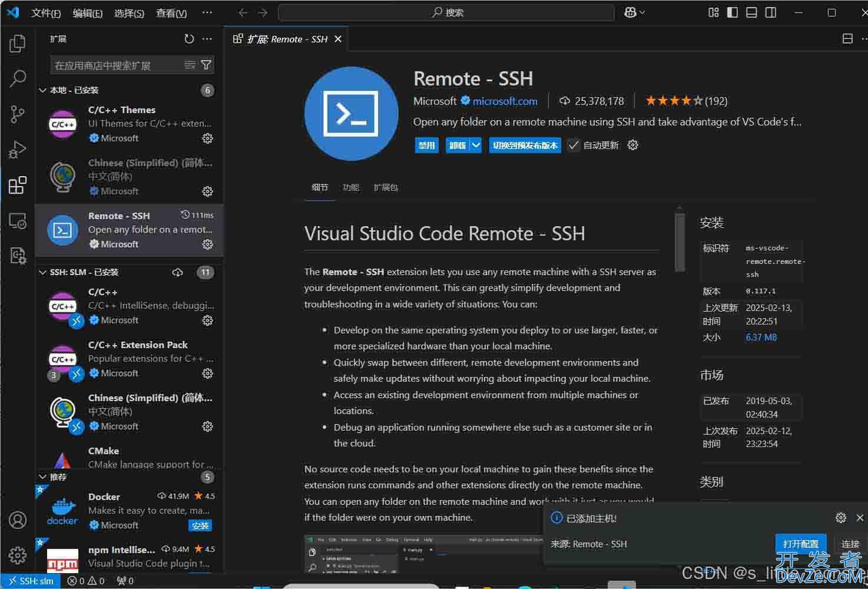Open the Selection menu
This screenshot has width=868, height=589.
pos(129,13)
